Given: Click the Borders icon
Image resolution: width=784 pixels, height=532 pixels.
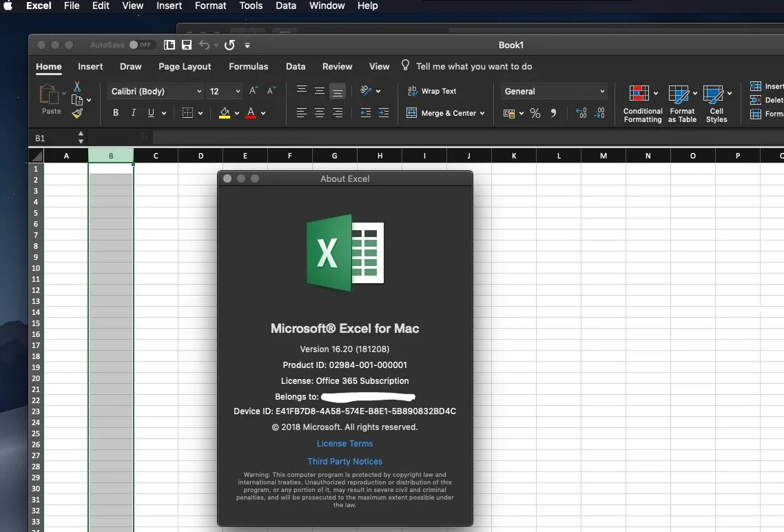Looking at the screenshot, I should pos(187,113).
